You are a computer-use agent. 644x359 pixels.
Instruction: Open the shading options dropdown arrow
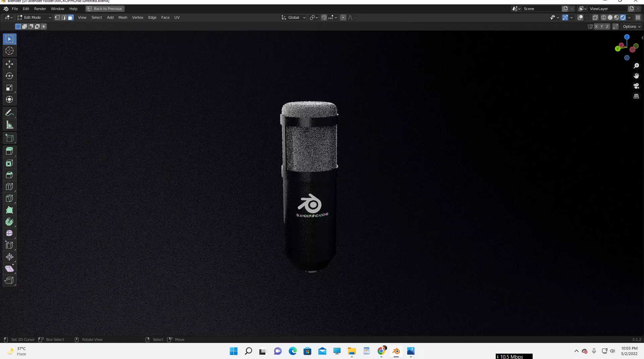point(629,17)
